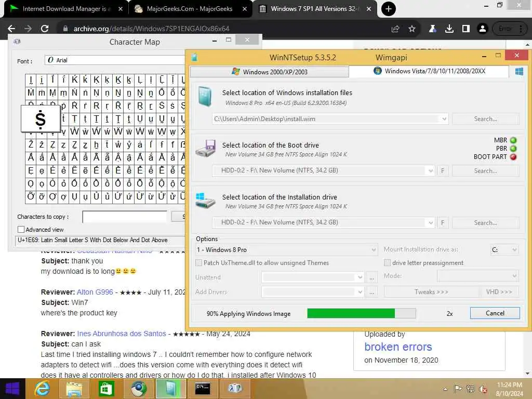
Task: Toggle Patch UxTheme.dll checkbox
Action: (x=199, y=263)
